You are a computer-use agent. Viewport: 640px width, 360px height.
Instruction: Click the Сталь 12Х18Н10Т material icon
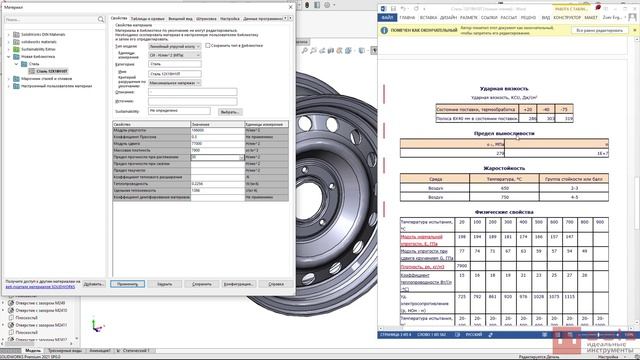pos(31,71)
